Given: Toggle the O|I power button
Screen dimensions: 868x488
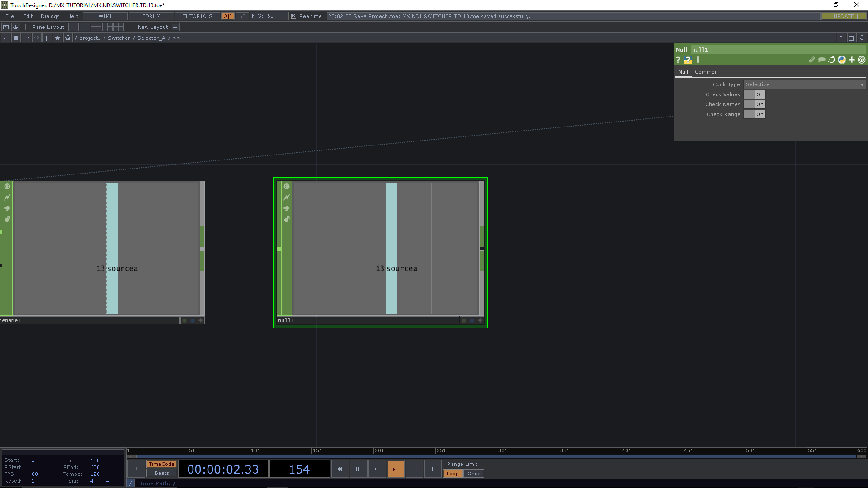Looking at the screenshot, I should (228, 16).
